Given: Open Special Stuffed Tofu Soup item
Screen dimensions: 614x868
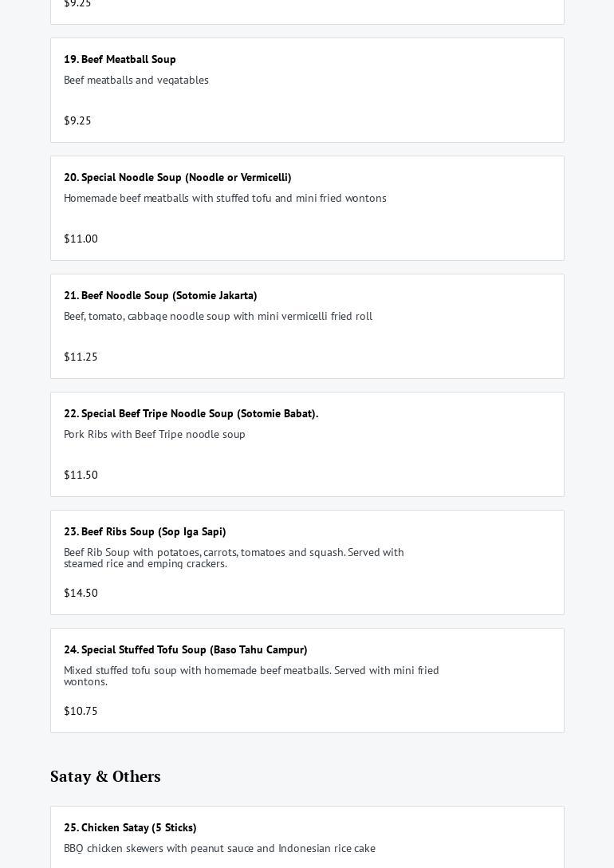Looking at the screenshot, I should [x=185, y=649].
